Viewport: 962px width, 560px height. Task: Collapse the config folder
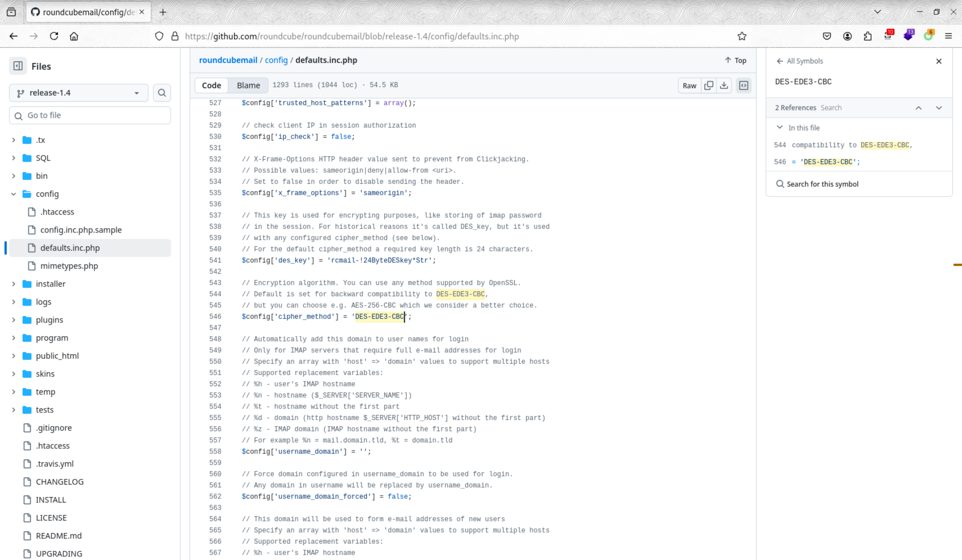[14, 194]
